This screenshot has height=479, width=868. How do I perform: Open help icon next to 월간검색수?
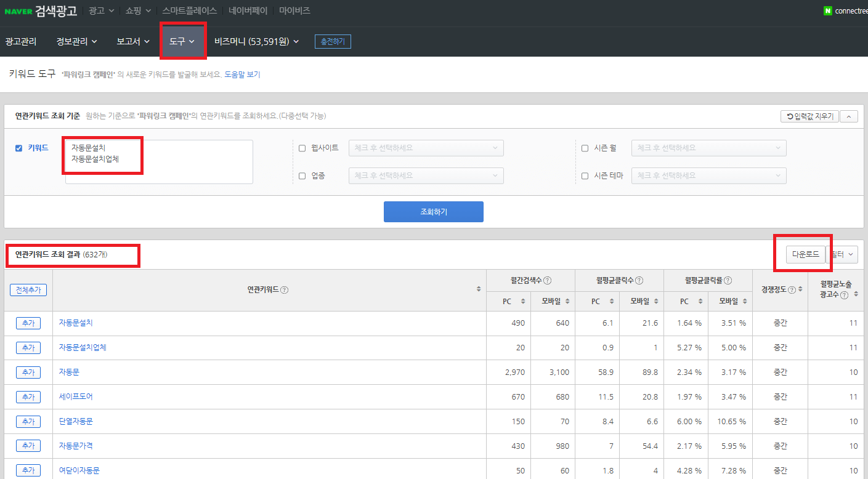tap(547, 280)
